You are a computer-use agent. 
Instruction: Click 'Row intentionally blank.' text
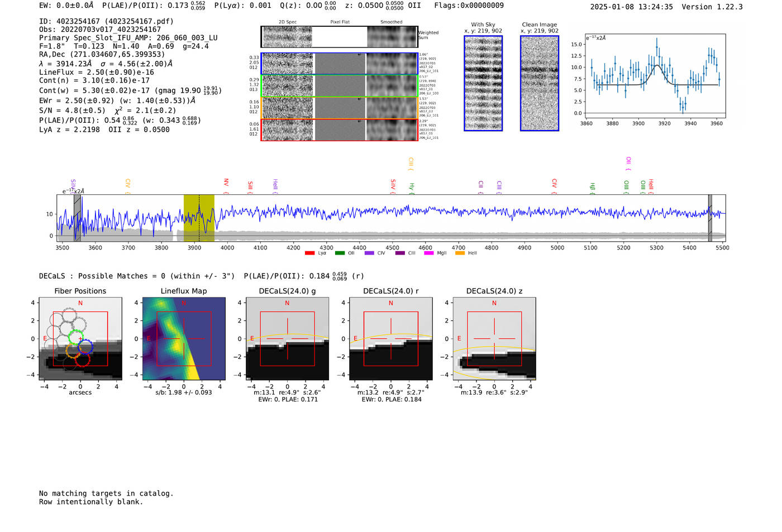point(91,501)
